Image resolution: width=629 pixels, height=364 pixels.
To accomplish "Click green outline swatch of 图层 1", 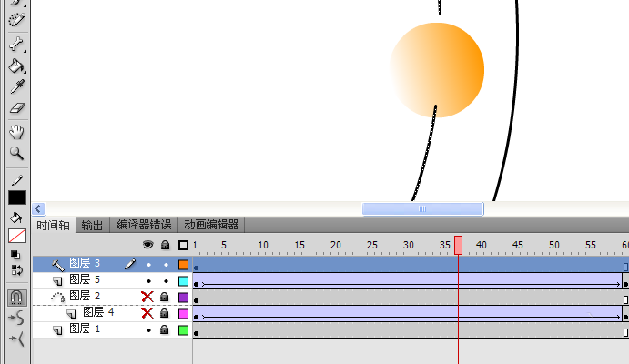I will (183, 330).
